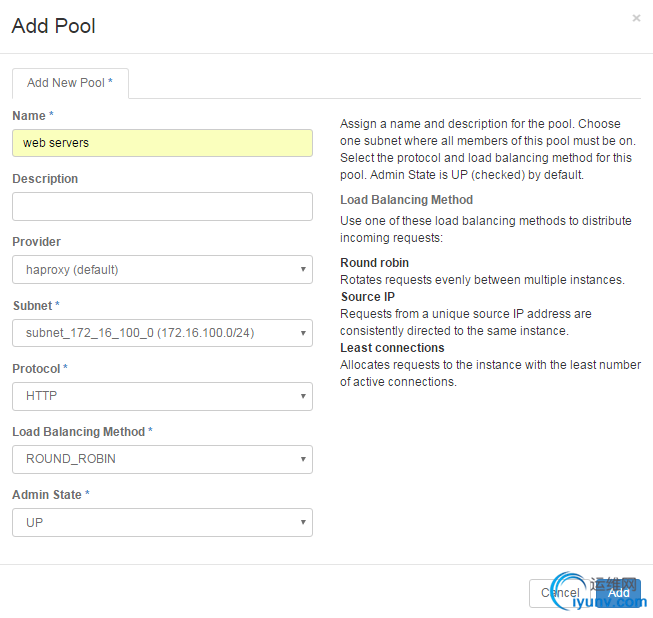The image size is (653, 618).
Task: Open the Protocol dropdown set to HTTP
Action: pos(162,396)
